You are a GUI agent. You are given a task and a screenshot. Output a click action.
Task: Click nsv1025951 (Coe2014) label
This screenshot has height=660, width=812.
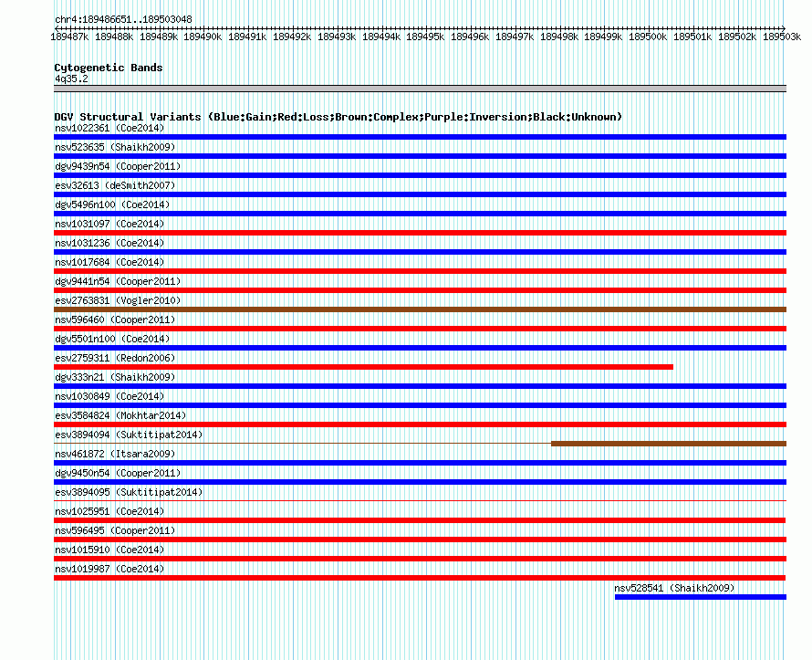(x=109, y=511)
